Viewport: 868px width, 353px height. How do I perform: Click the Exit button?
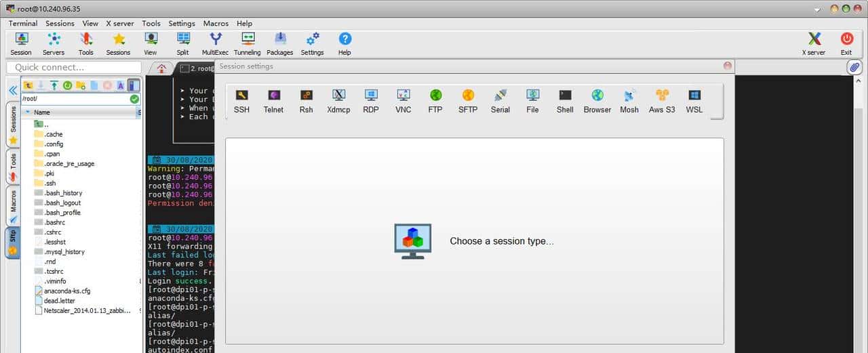(x=846, y=44)
